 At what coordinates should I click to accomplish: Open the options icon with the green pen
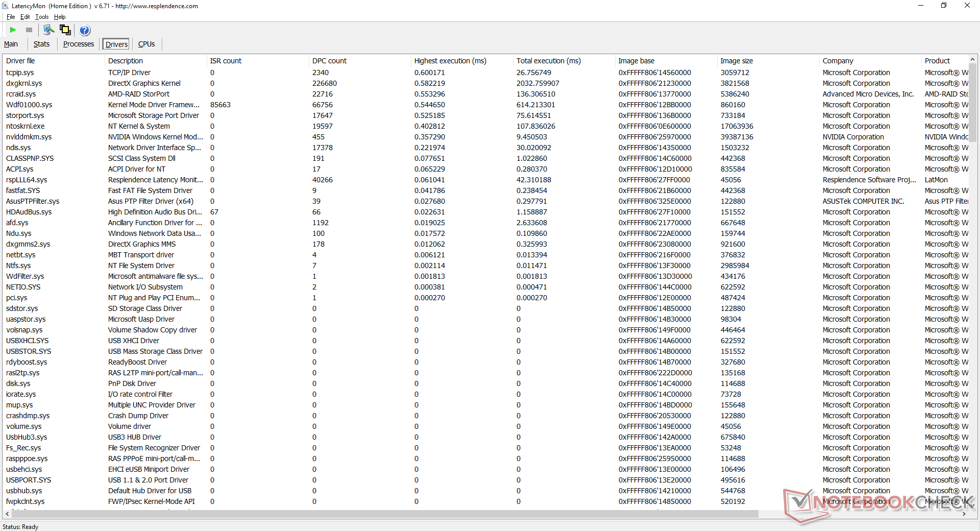(49, 30)
